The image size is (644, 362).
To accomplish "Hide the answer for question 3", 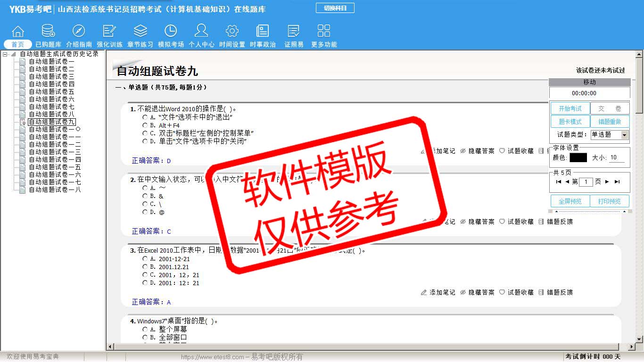I will click(477, 292).
